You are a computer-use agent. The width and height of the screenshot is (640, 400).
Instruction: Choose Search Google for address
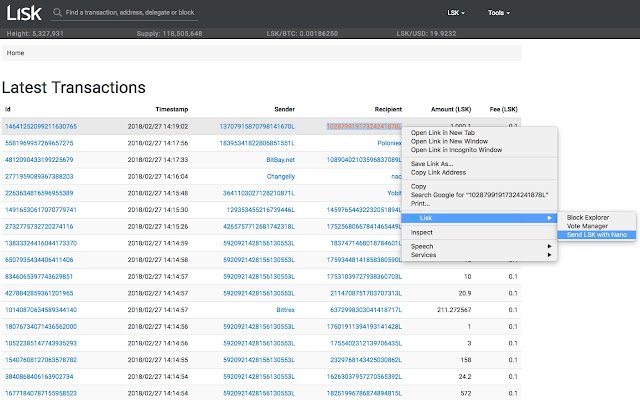tap(479, 195)
